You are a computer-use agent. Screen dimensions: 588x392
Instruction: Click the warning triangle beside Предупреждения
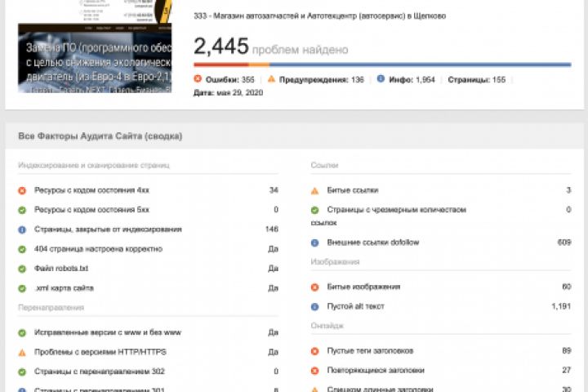coord(271,78)
